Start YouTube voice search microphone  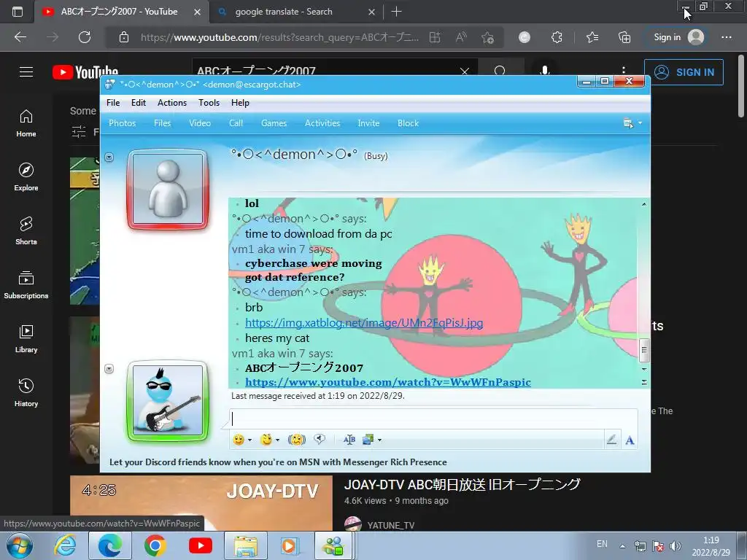(544, 71)
